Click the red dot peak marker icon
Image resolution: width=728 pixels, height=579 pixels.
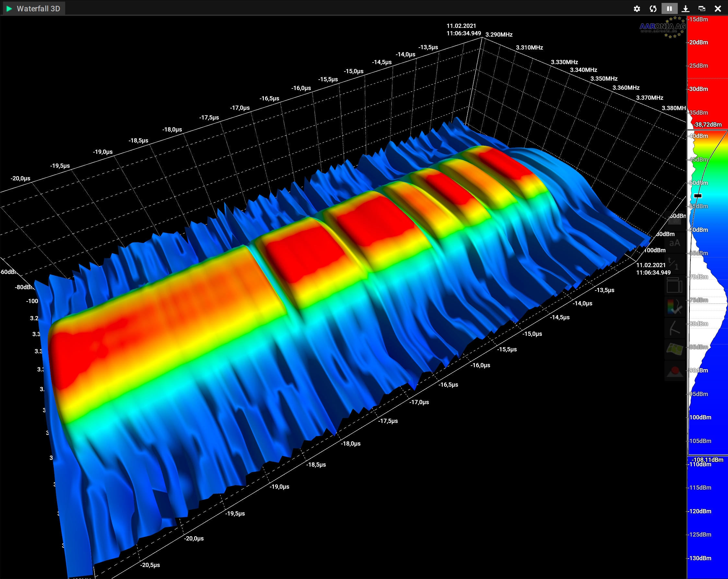pos(675,371)
